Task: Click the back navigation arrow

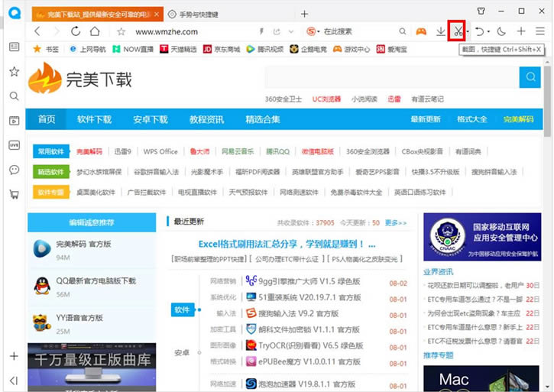Action: click(x=37, y=31)
